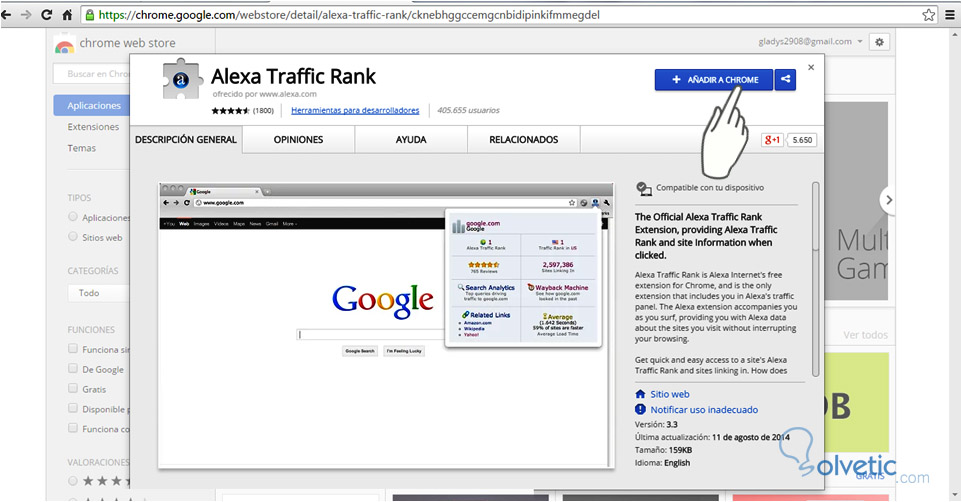The height and width of the screenshot is (502, 962).
Task: Bookmark this page with the star icon
Action: (x=928, y=15)
